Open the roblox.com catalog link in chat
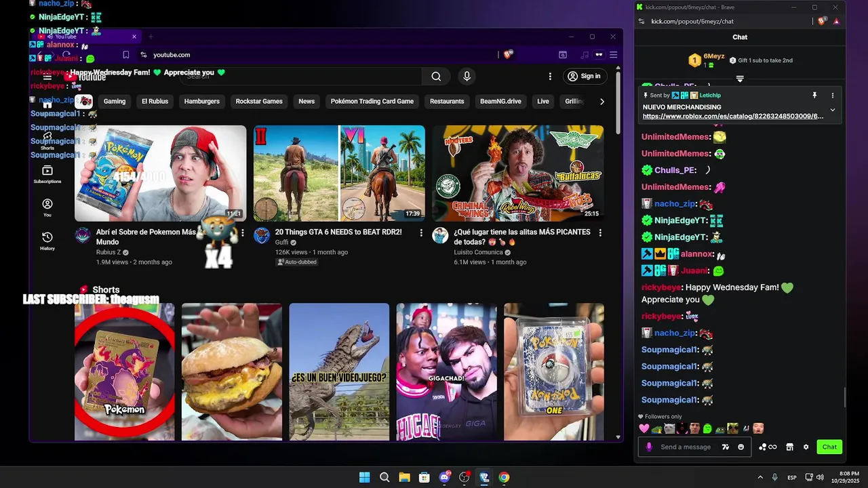The image size is (868, 488). [733, 116]
